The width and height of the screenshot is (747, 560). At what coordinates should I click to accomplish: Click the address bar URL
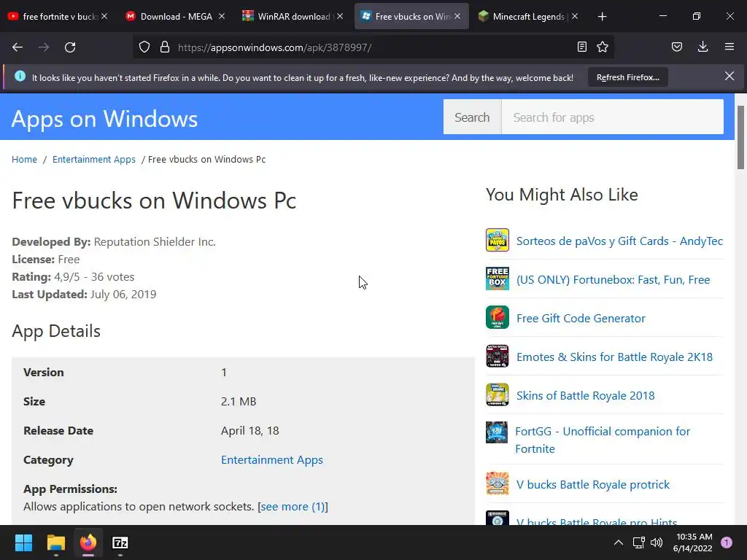tap(274, 47)
